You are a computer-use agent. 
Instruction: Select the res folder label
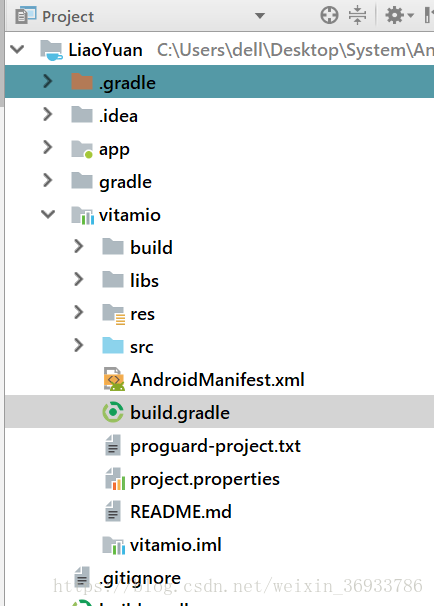(142, 314)
